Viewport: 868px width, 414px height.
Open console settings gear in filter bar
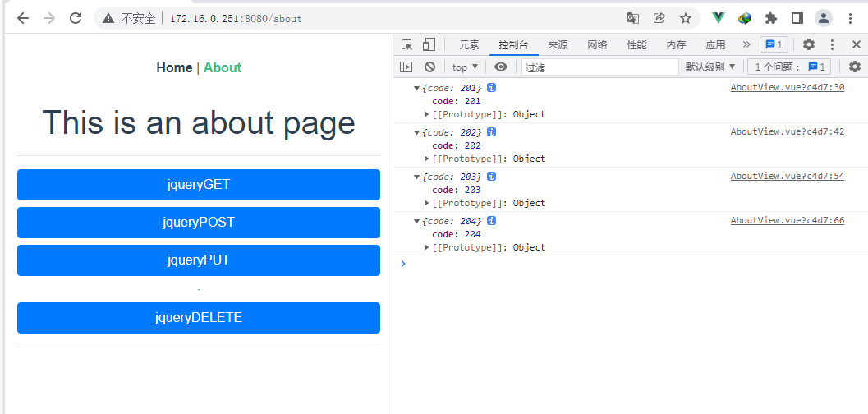[x=855, y=67]
